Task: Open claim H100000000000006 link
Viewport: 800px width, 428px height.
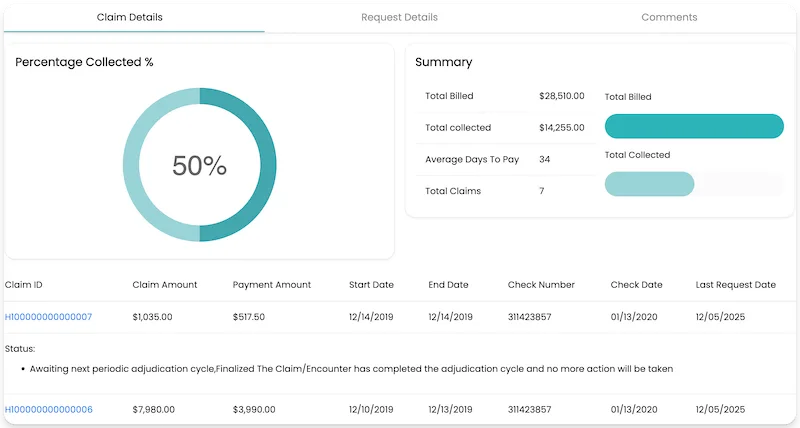Action: [48, 409]
